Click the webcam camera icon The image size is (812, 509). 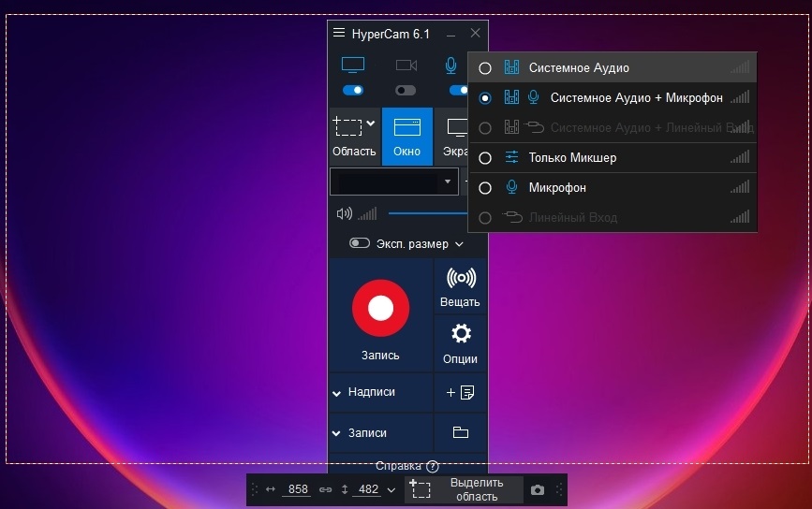click(406, 65)
